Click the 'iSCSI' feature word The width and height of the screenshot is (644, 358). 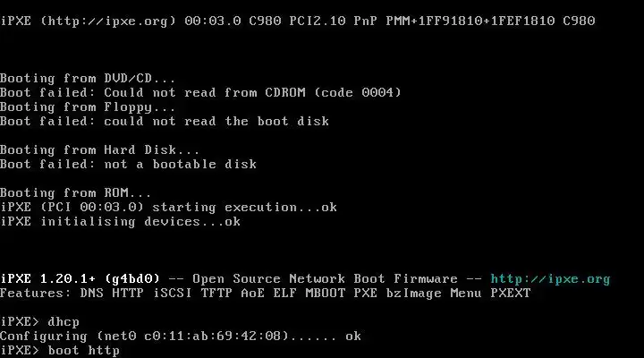point(173,294)
